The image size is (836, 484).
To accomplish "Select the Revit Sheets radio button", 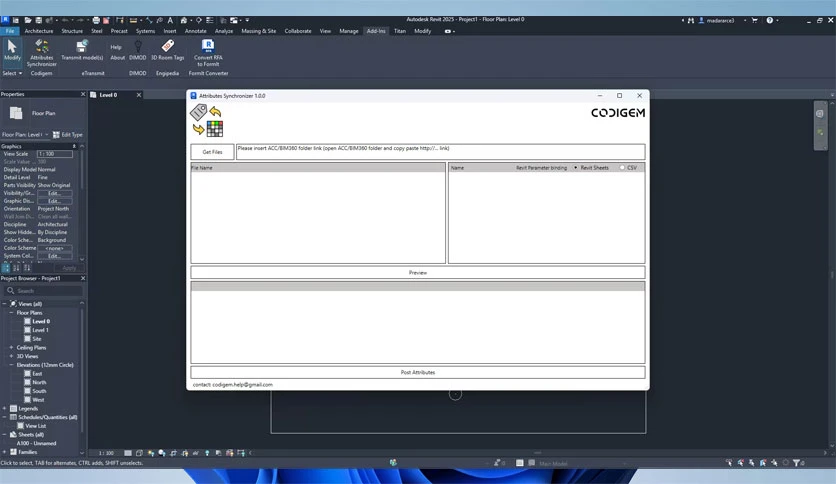I will pos(575,167).
